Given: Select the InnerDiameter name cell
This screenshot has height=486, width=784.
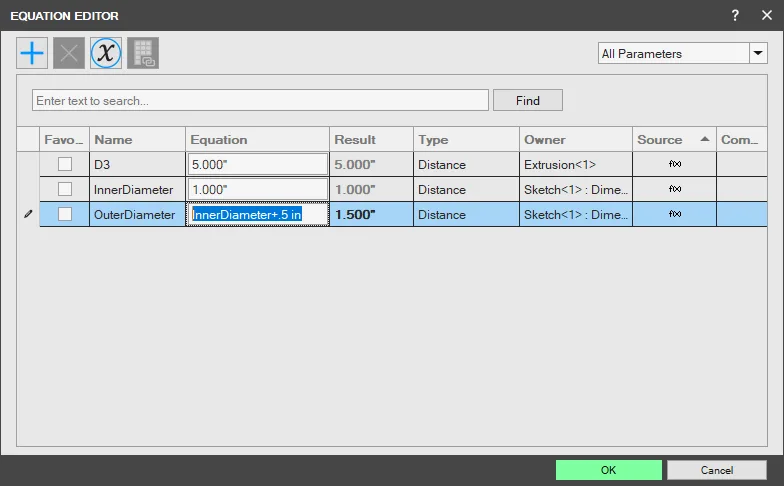Looking at the screenshot, I should tap(138, 190).
